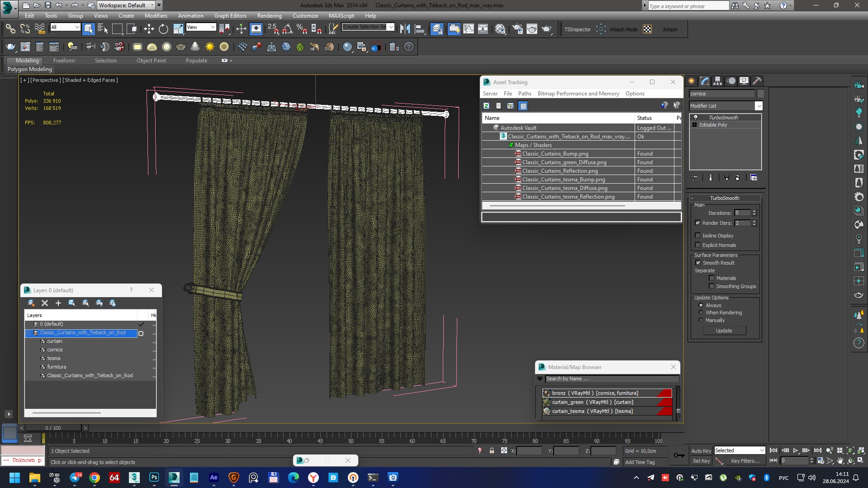This screenshot has height=488, width=868.
Task: Click the Update button in TurboSmooth
Action: 724,331
